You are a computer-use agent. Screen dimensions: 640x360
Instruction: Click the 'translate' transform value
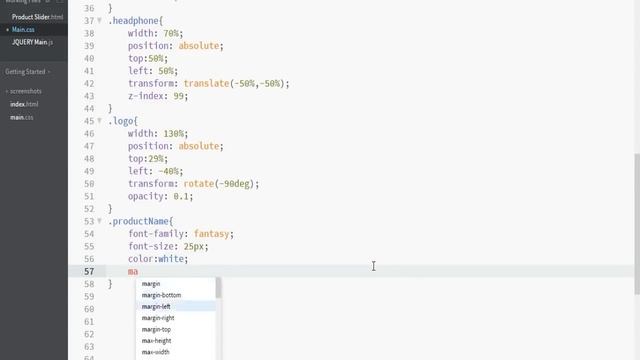click(207, 84)
